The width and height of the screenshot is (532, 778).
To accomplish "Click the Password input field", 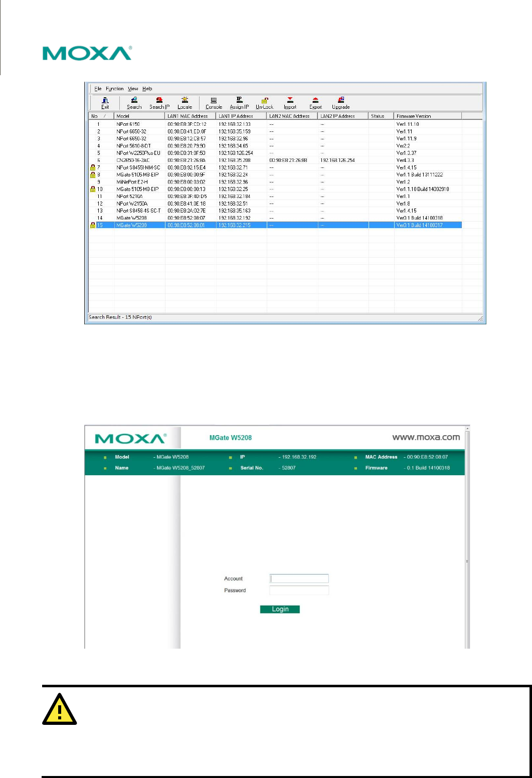I will tap(299, 591).
